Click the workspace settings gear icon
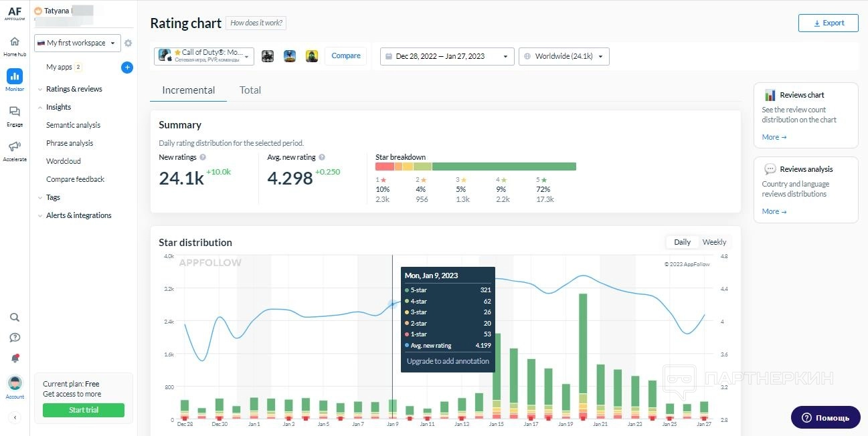868x436 pixels. (128, 43)
